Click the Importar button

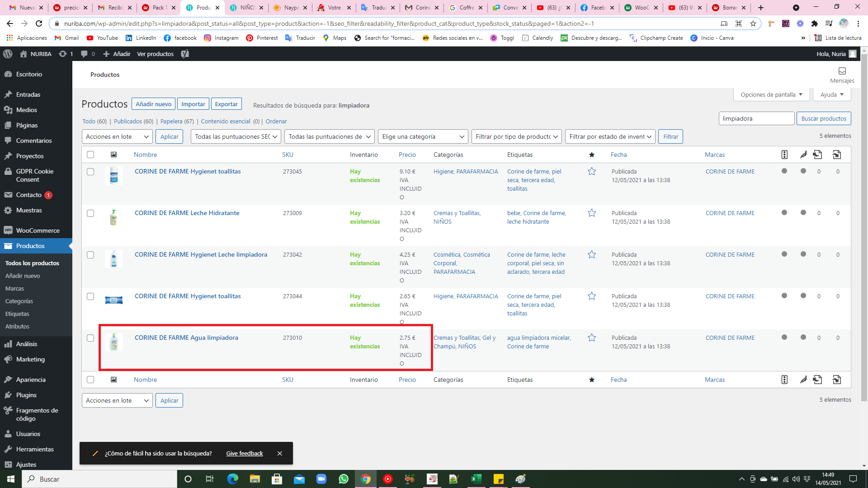pos(193,104)
